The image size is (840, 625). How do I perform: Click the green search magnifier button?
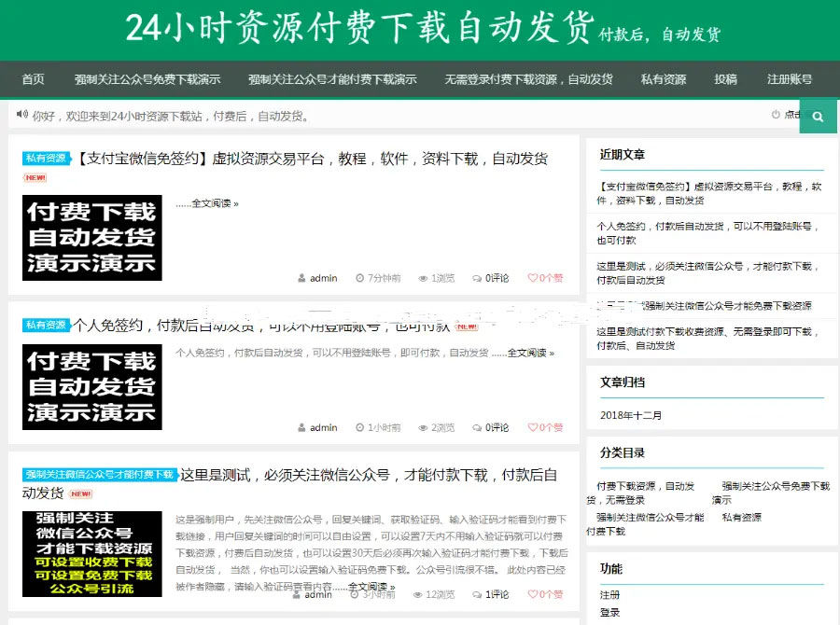pyautogui.click(x=818, y=117)
